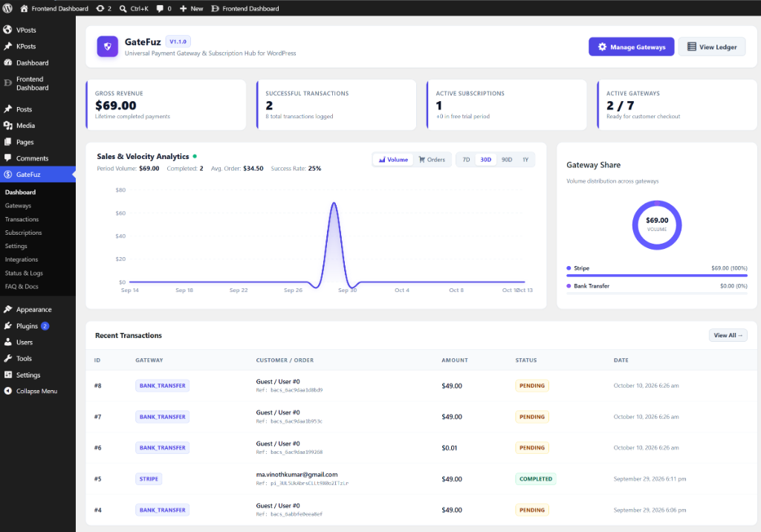
Task: Click the Collapse Menu arrow icon
Action: [x=7, y=391]
